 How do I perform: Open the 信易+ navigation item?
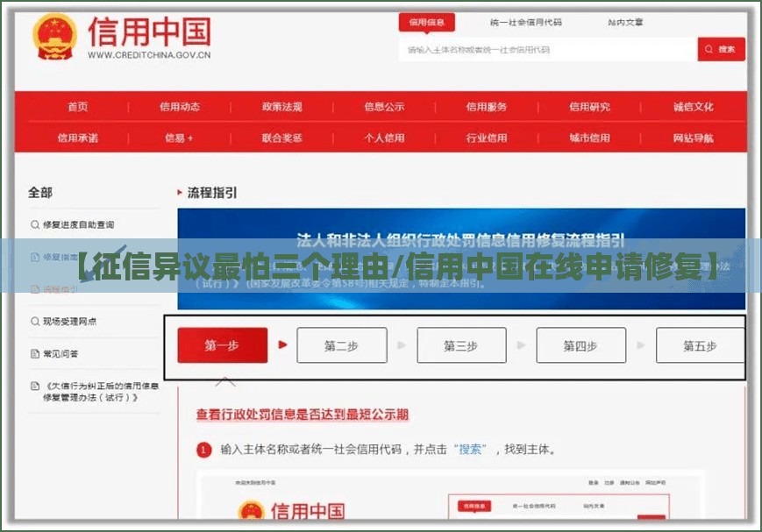179,138
